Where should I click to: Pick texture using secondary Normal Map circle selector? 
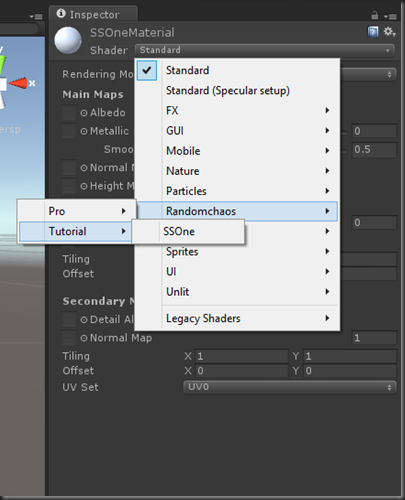[84, 338]
